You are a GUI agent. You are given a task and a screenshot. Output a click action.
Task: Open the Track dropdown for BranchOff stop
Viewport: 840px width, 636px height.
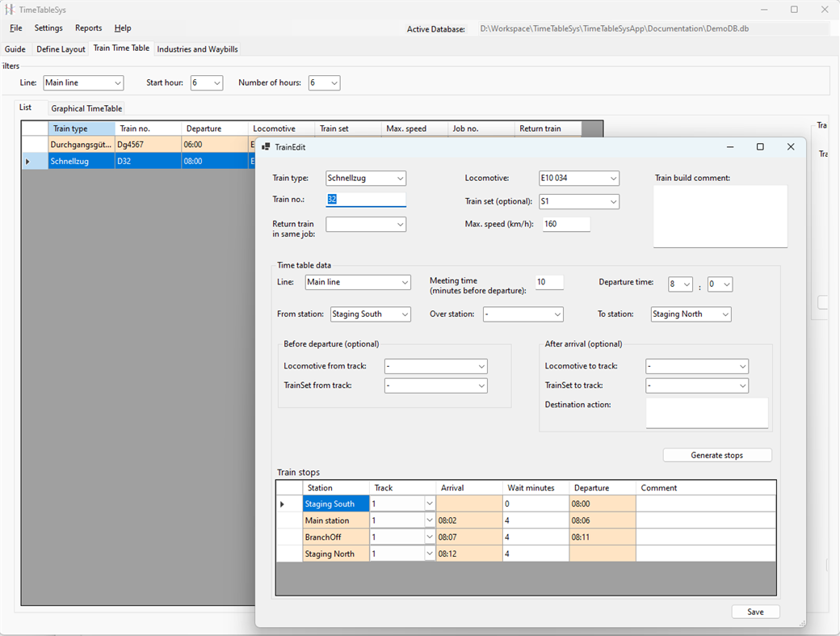pos(431,537)
